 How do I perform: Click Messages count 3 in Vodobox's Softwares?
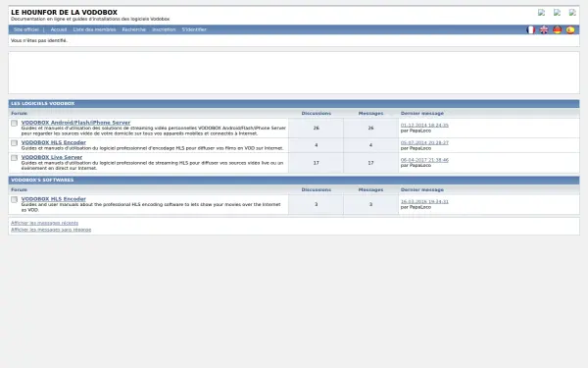click(370, 205)
